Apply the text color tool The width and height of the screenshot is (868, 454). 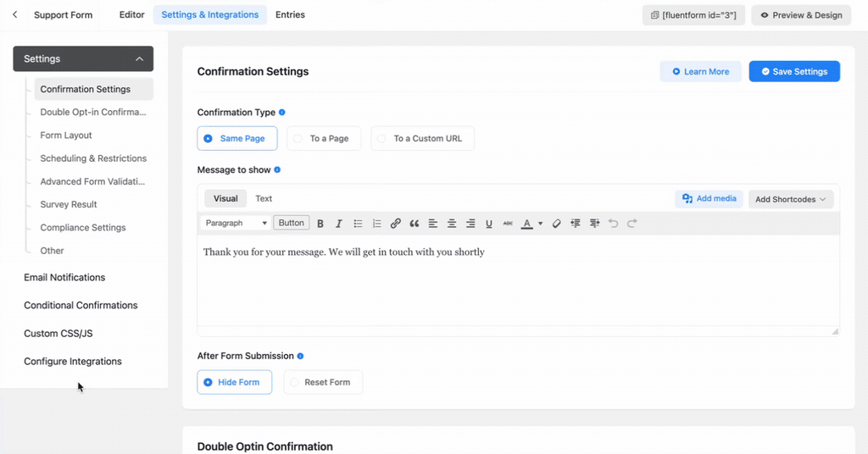pyautogui.click(x=527, y=224)
